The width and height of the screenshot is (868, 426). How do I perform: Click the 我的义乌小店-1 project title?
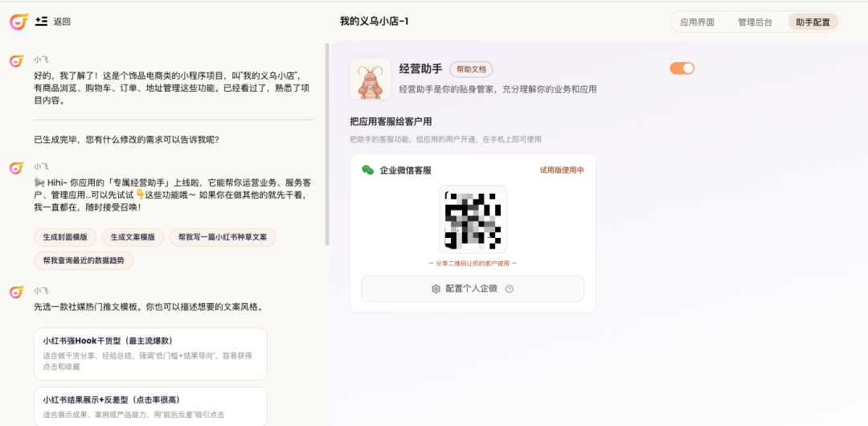pyautogui.click(x=375, y=22)
